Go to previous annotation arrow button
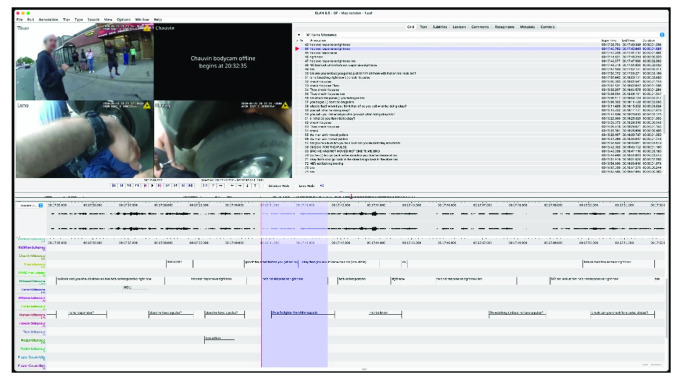 (x=232, y=186)
